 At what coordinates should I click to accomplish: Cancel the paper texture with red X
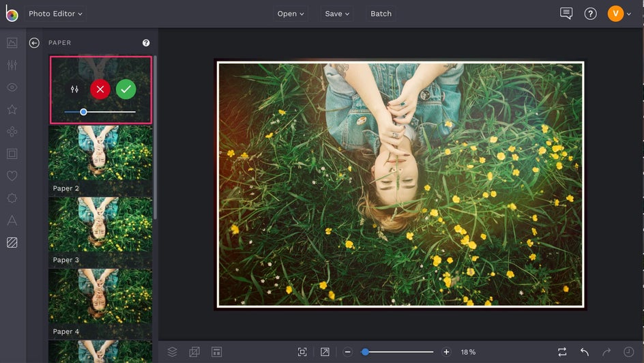(x=100, y=89)
